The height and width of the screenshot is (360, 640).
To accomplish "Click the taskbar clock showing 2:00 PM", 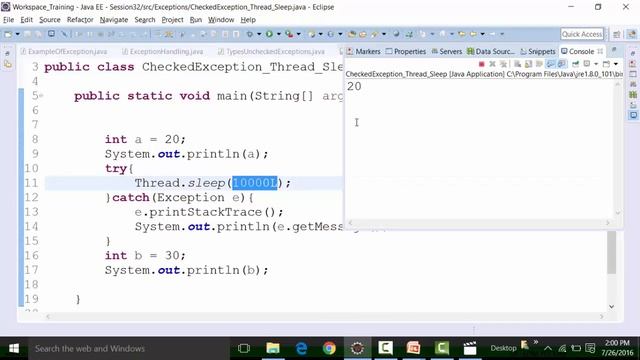I will [x=617, y=348].
